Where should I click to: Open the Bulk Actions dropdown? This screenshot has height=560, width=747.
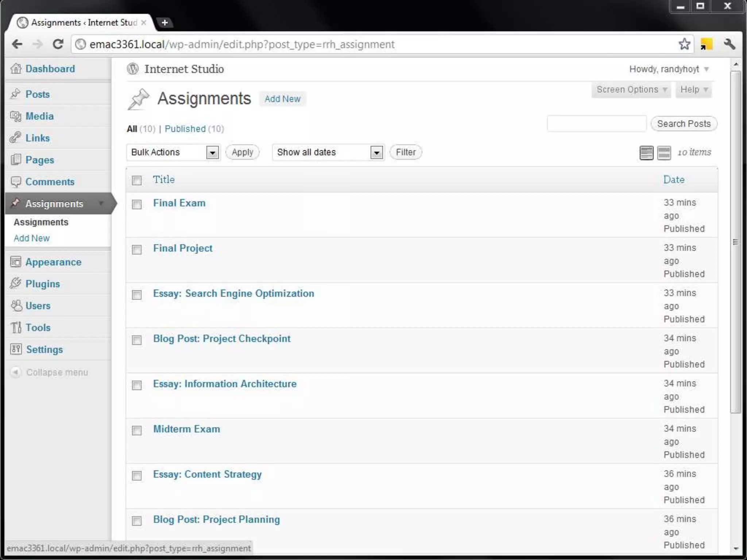[x=173, y=152]
